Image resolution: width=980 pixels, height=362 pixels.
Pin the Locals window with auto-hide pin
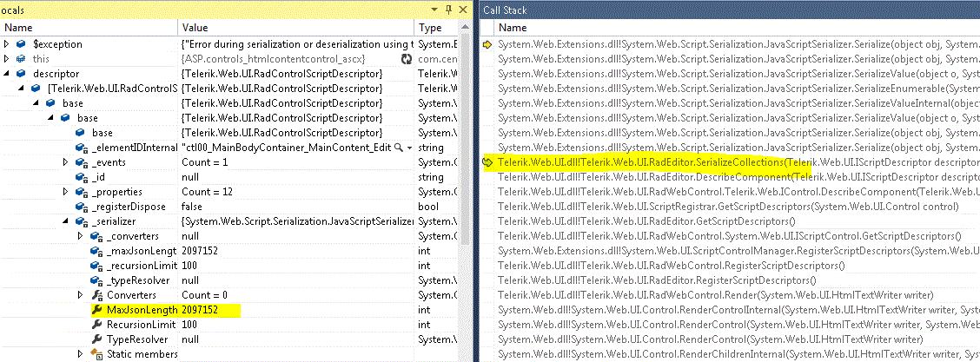coord(449,9)
